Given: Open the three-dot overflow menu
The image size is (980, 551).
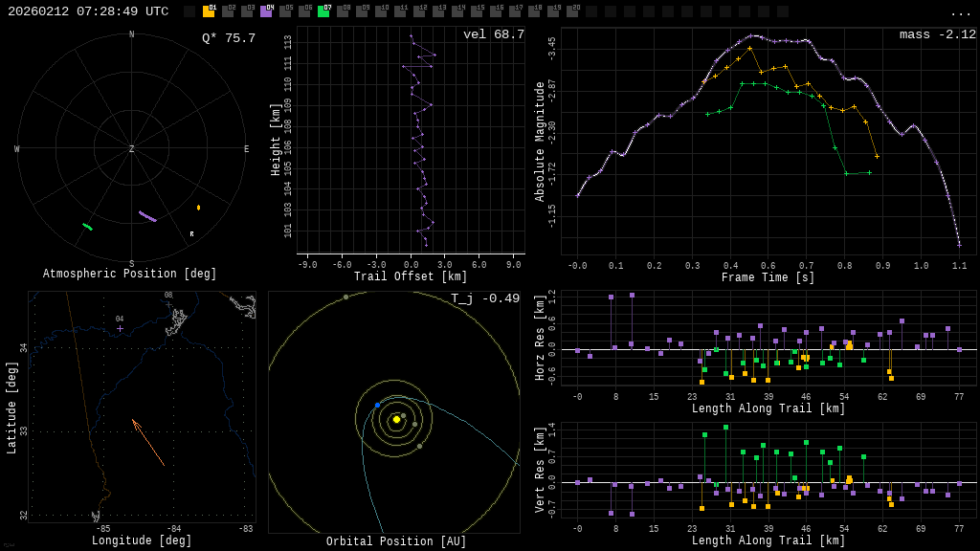Looking at the screenshot, I should (x=960, y=12).
